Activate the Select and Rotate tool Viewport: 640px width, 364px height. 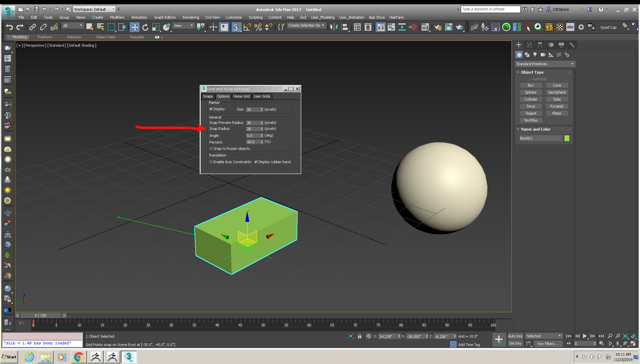click(145, 27)
